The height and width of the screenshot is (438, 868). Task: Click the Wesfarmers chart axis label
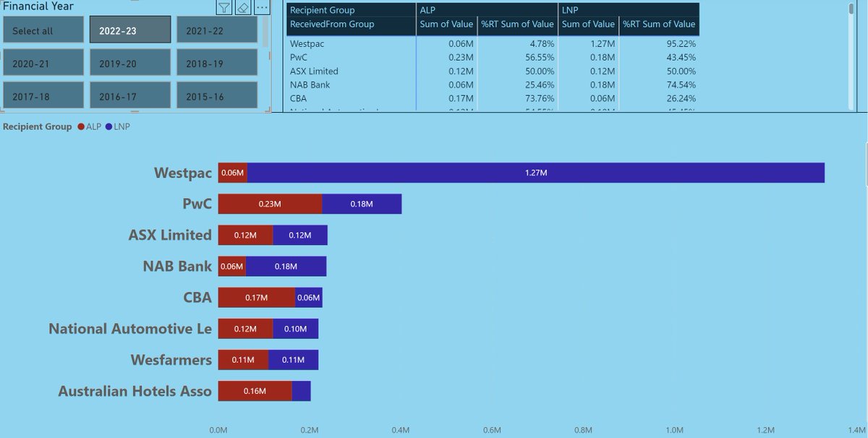coord(171,360)
